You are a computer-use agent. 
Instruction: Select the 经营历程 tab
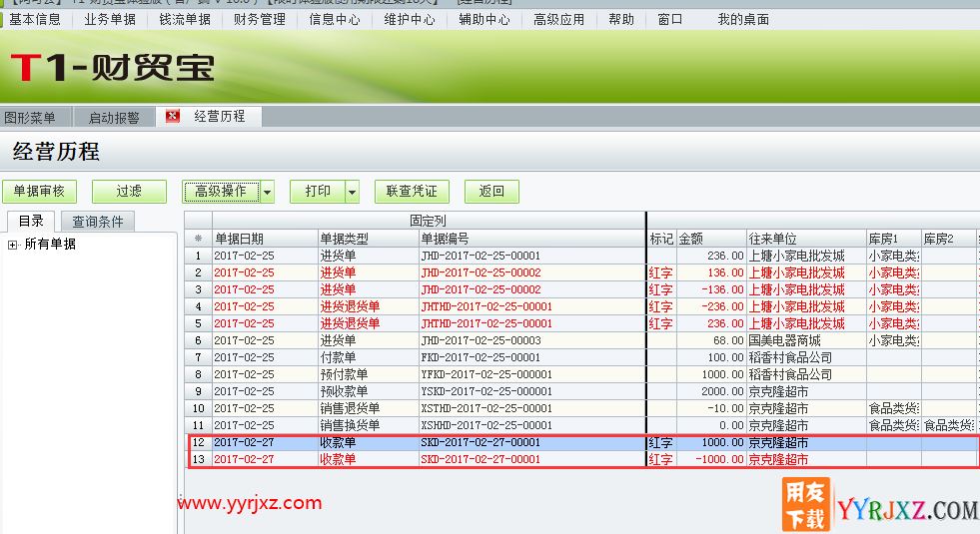click(220, 116)
